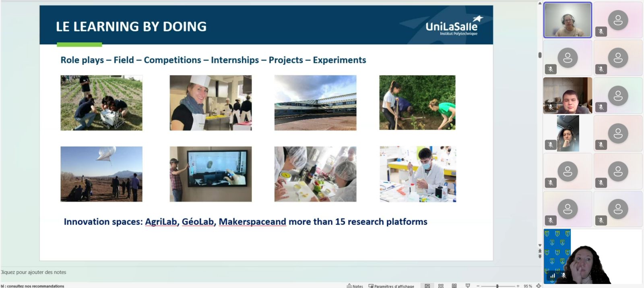The height and width of the screenshot is (288, 644).
Task: Click the underlined word Makerspaceand
Action: pos(252,222)
